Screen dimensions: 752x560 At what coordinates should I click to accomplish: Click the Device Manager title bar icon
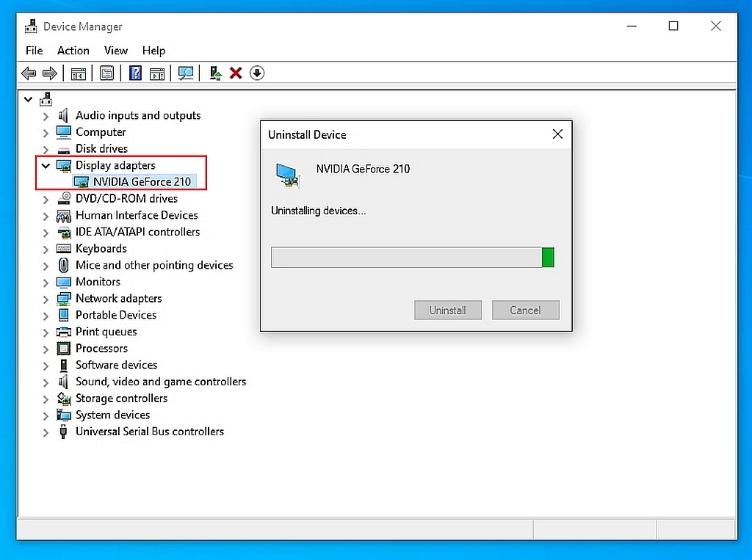tap(31, 26)
